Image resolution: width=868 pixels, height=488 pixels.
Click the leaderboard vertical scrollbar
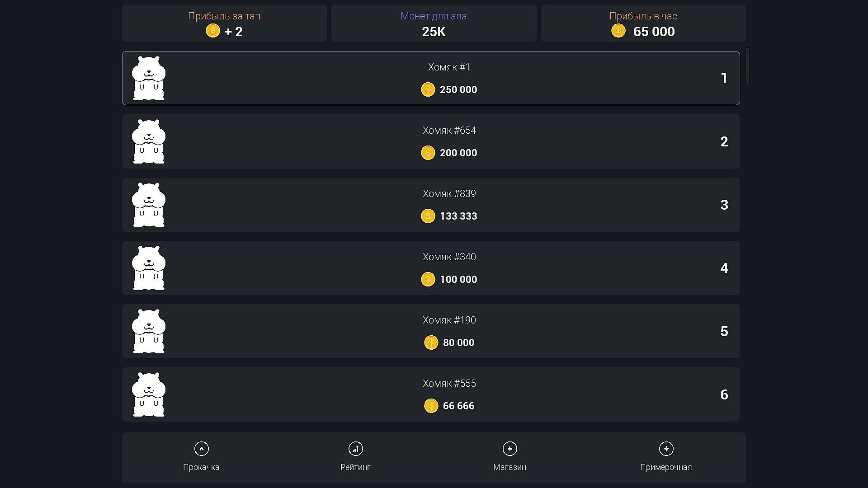747,66
